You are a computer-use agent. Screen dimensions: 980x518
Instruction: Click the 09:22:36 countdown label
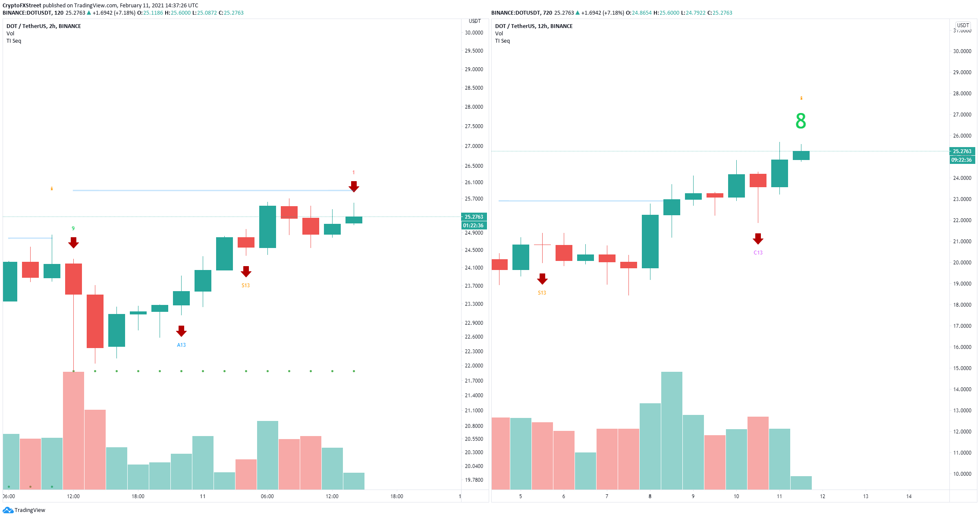pos(962,160)
